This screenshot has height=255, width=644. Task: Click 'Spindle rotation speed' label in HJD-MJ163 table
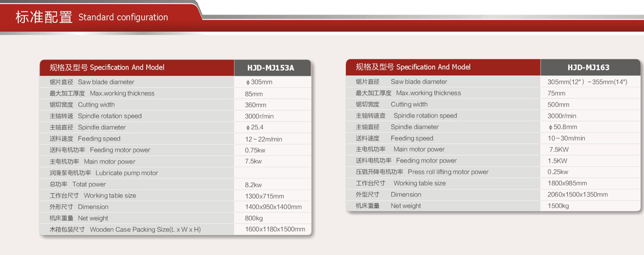(425, 116)
